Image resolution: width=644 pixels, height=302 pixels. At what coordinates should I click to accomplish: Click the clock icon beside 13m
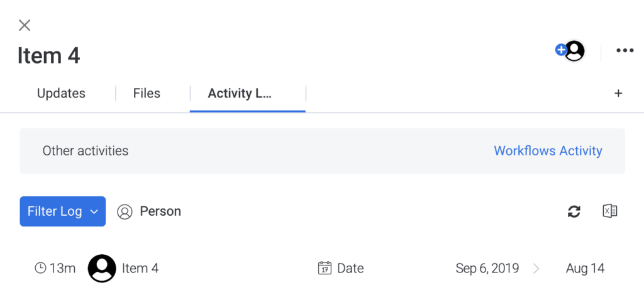[40, 268]
